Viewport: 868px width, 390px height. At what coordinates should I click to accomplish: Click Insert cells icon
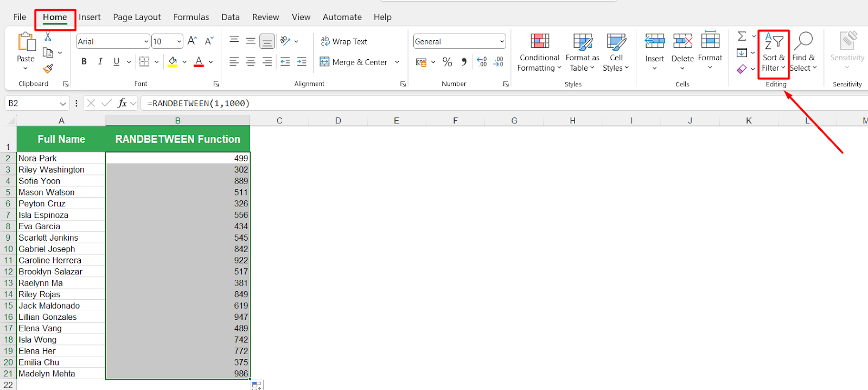pyautogui.click(x=655, y=41)
